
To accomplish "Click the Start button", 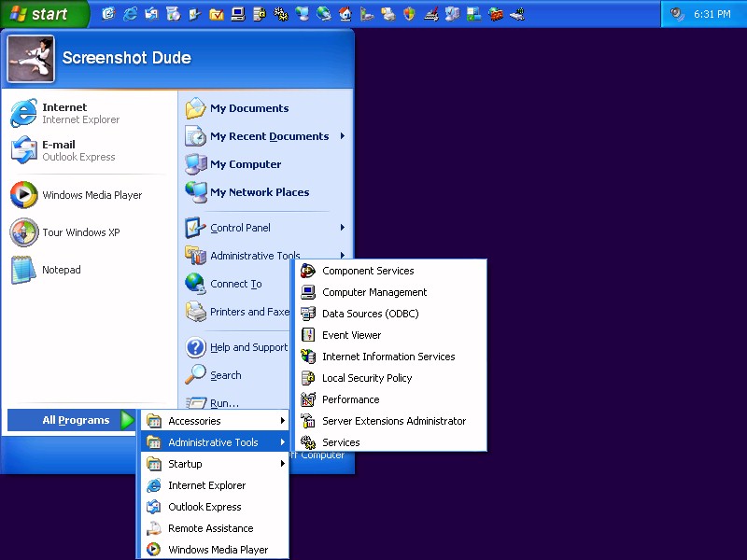I will click(x=43, y=14).
